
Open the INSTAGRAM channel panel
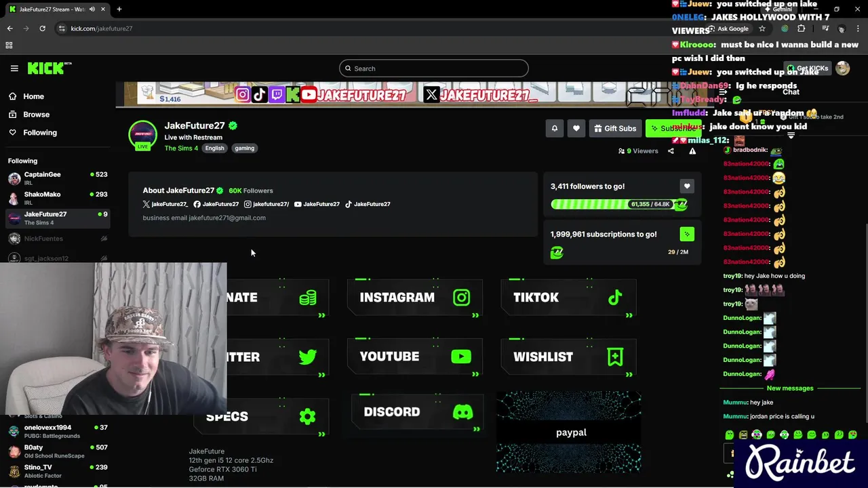[414, 298]
